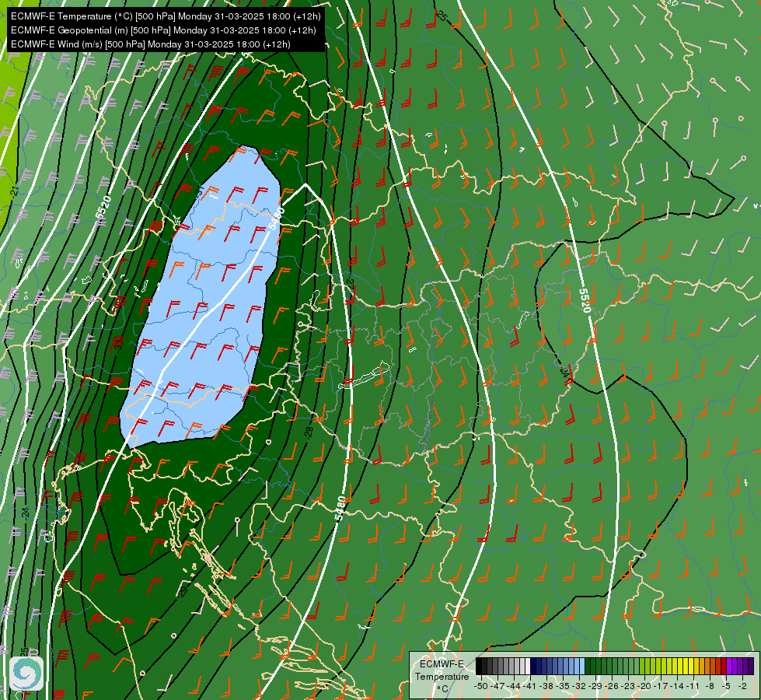Click the -29 legend tick label

tap(596, 686)
